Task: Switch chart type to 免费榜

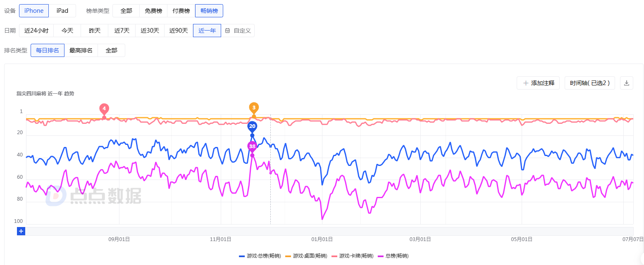Action: (153, 11)
